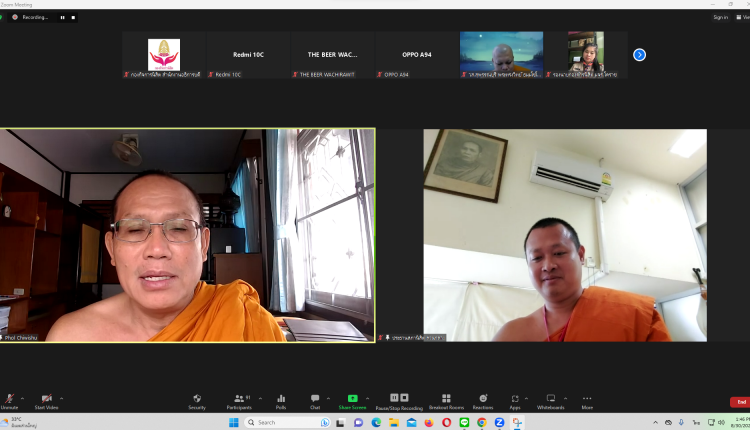Image resolution: width=750 pixels, height=430 pixels.
Task: Show next participants with the blue arrow
Action: point(640,54)
